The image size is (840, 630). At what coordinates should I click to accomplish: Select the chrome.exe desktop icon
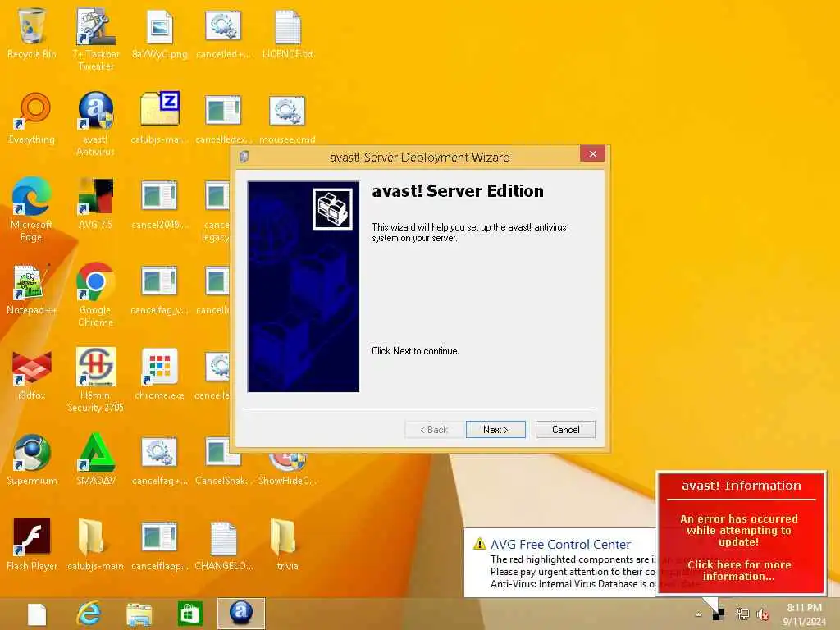click(160, 374)
